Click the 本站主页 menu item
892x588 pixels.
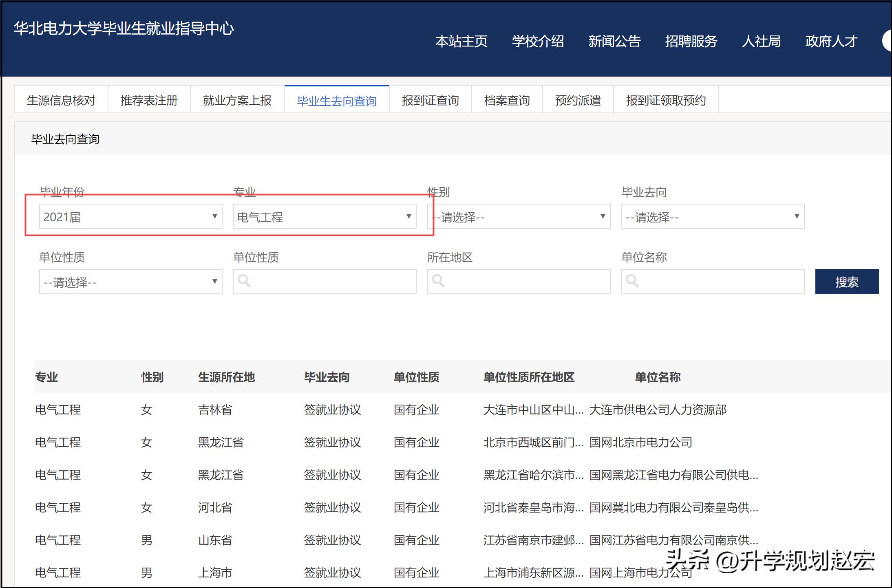[461, 41]
